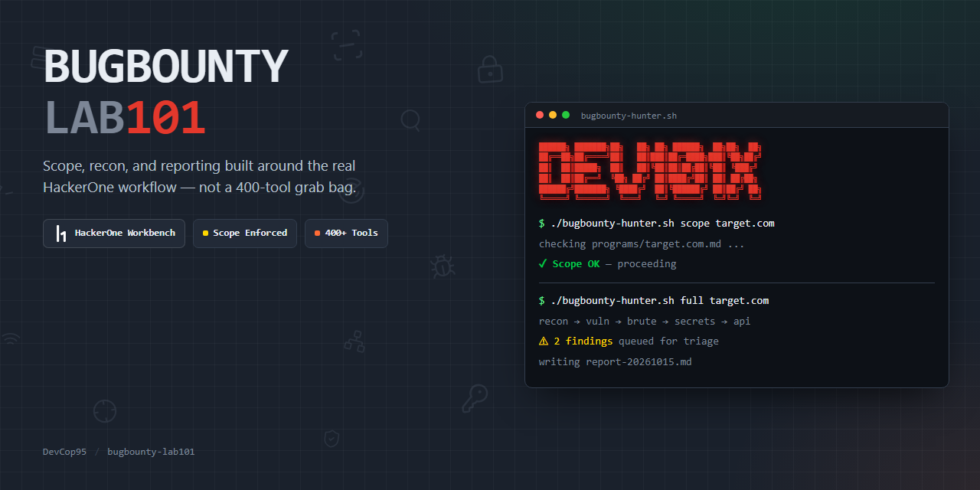Click the Scope Enforced badge

[245, 234]
